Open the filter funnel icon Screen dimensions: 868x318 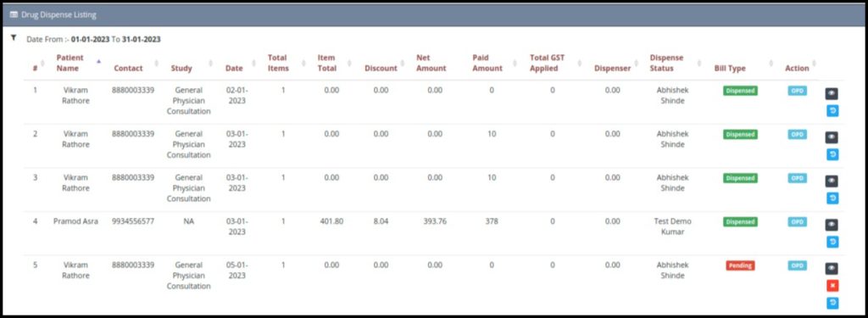click(x=14, y=37)
